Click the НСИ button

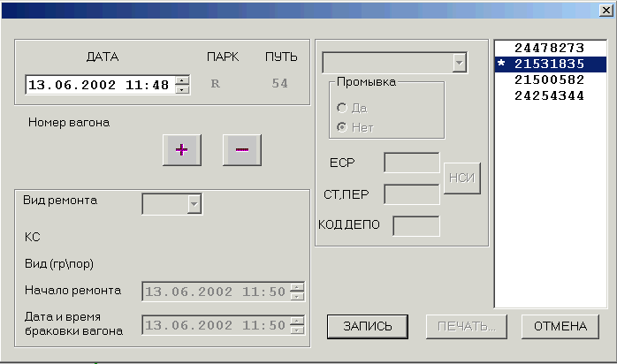pos(462,178)
